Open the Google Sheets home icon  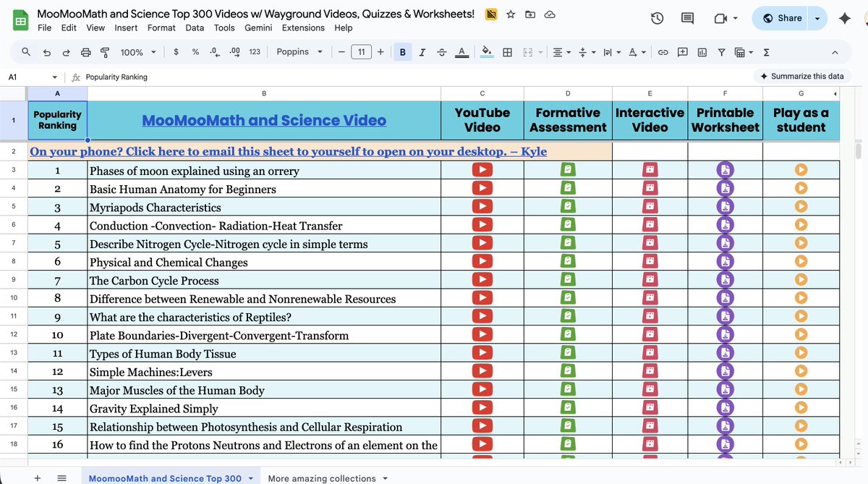pos(20,21)
